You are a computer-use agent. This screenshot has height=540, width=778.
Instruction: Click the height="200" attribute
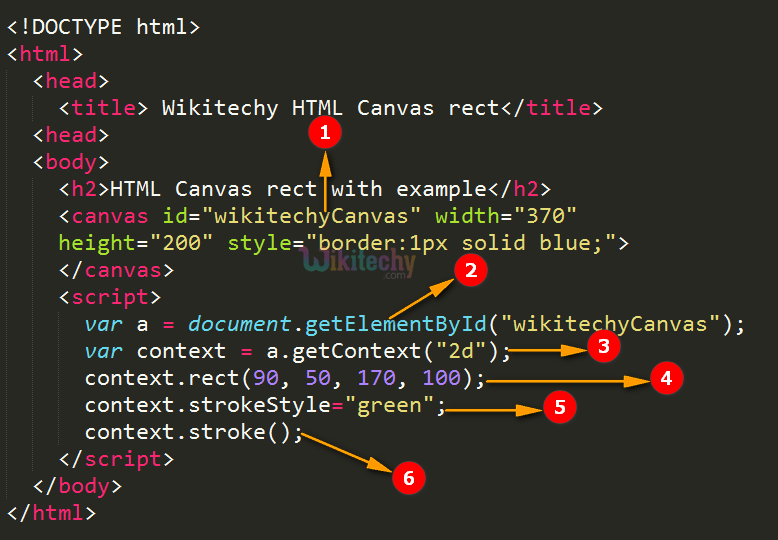pos(135,243)
